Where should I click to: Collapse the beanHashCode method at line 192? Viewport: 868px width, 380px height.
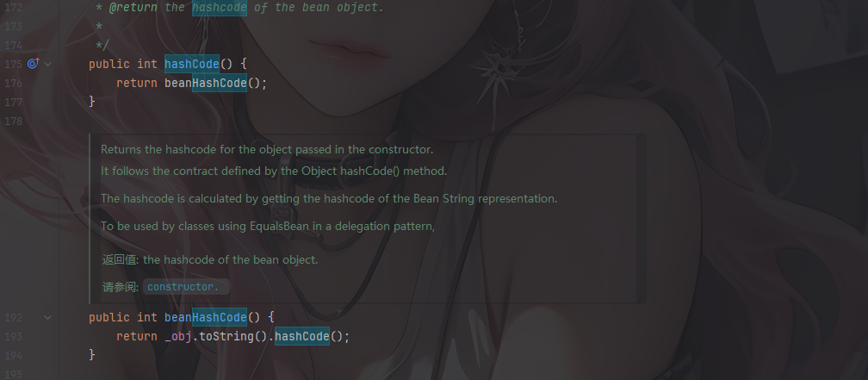click(x=48, y=317)
